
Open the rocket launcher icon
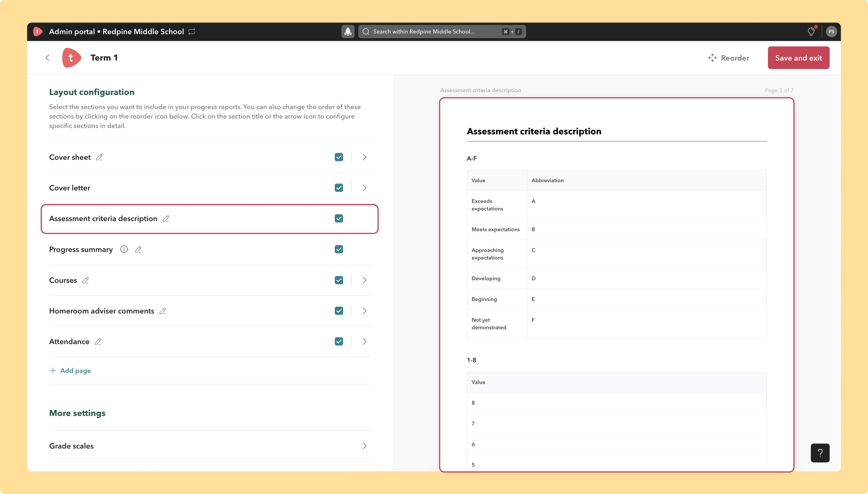[348, 32]
